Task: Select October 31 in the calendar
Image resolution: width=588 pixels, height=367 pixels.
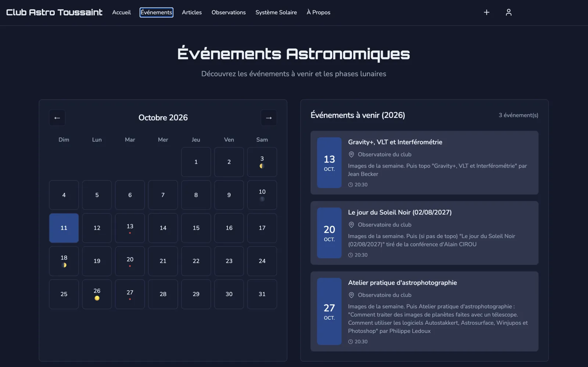Action: point(262,294)
